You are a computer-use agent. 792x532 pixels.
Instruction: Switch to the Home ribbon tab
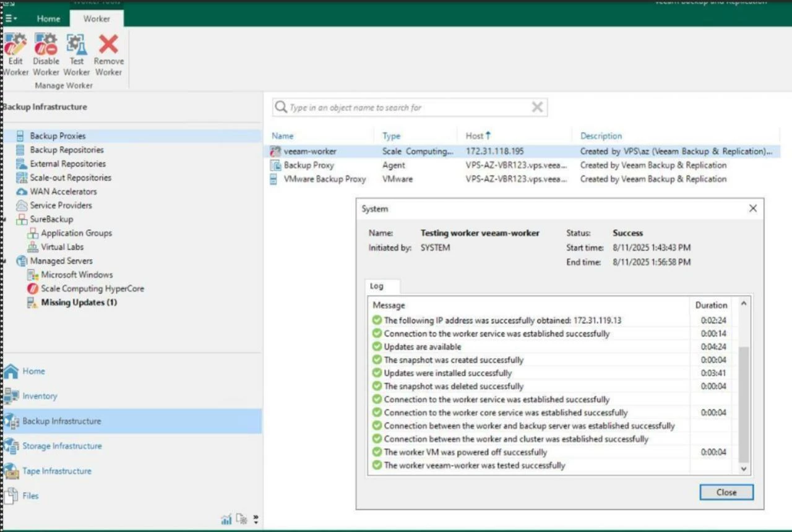point(48,19)
